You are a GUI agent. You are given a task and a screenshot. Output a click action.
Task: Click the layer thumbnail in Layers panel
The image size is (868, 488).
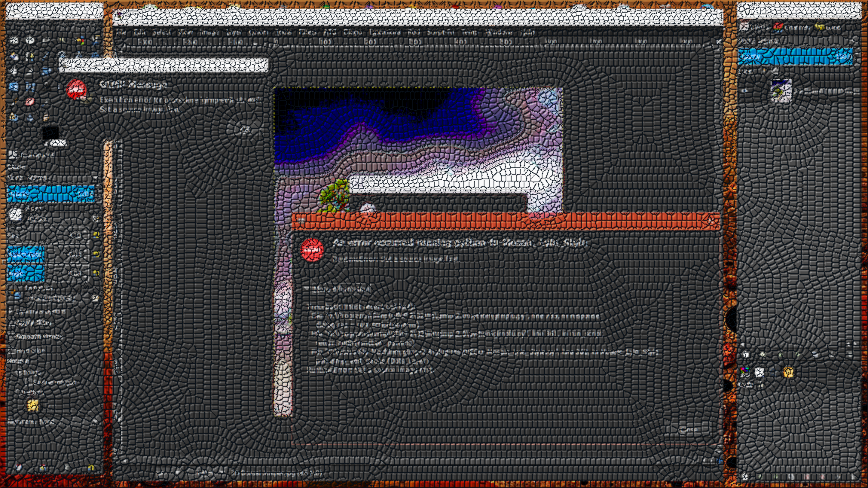[x=781, y=90]
